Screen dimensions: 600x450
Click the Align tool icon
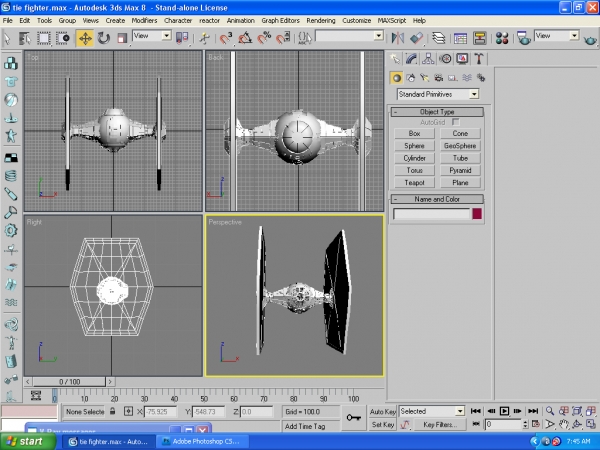[417, 38]
